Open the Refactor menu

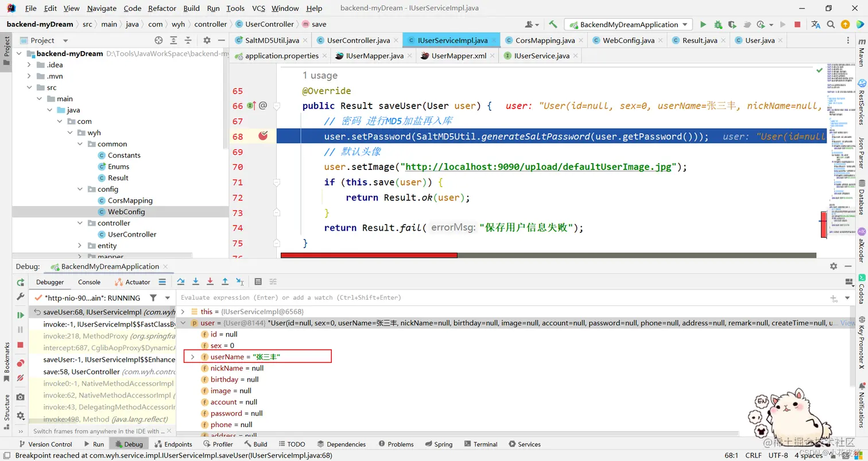pyautogui.click(x=162, y=8)
